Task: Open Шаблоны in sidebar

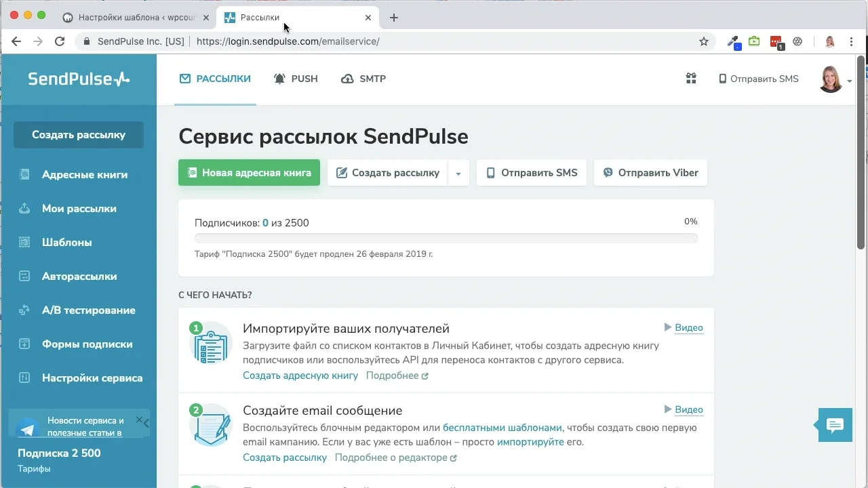Action: click(67, 242)
